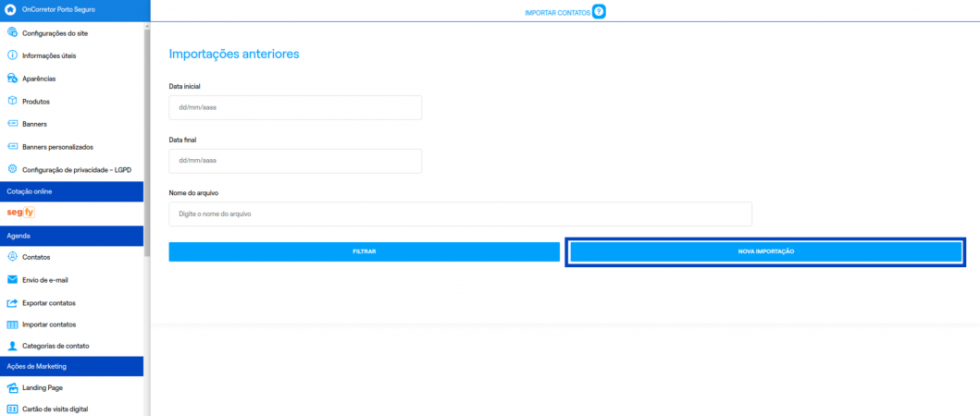Click the Categorias de contato person icon
This screenshot has width=980, height=416.
(x=12, y=346)
